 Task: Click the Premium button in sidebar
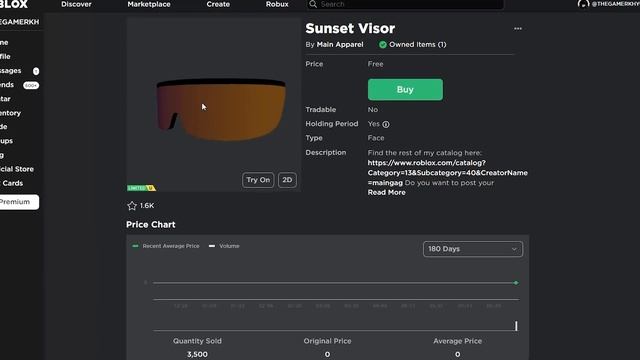click(19, 202)
